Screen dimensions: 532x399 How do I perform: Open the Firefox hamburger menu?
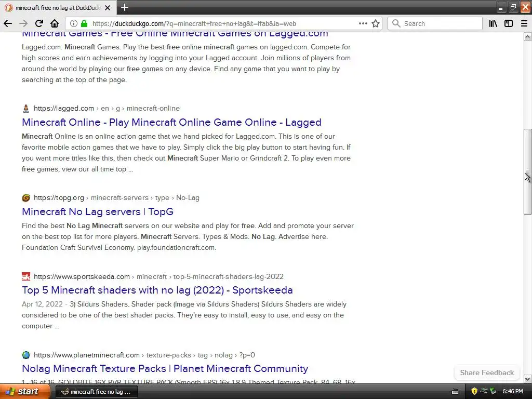point(524,23)
